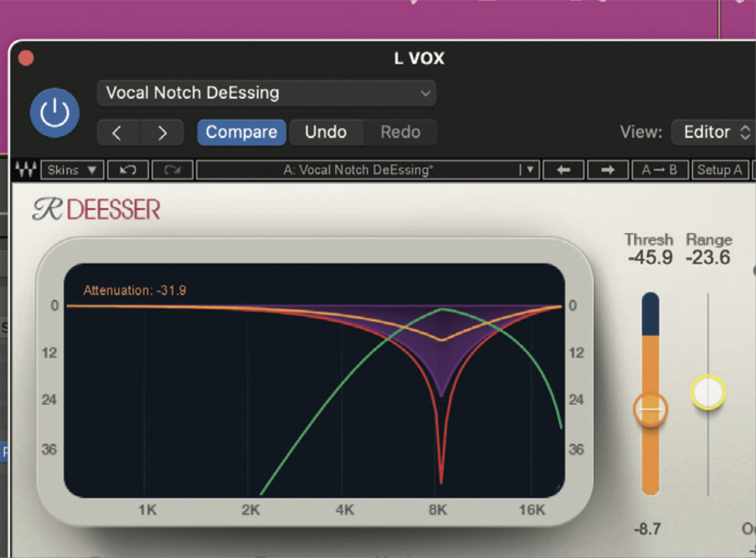
Task: Click the previous preset chevron in plugin header
Action: tap(118, 132)
